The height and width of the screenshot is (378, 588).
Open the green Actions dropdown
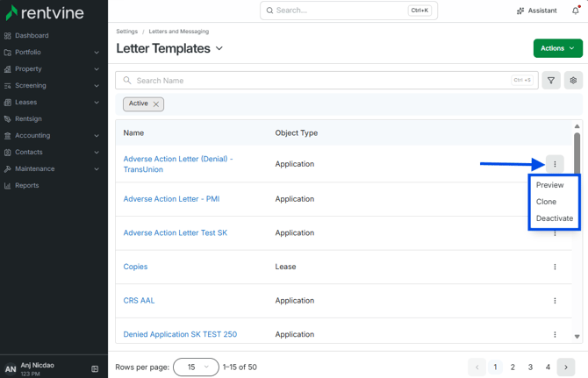tap(557, 48)
